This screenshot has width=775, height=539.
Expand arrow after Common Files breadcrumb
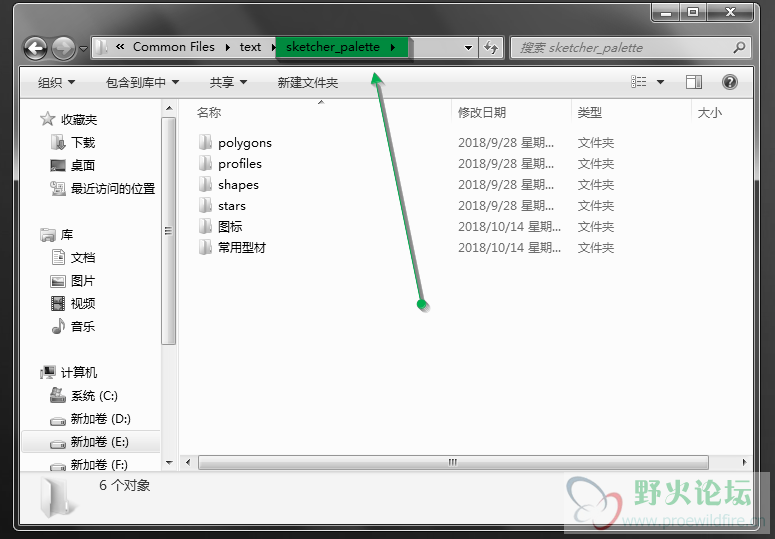tap(227, 47)
